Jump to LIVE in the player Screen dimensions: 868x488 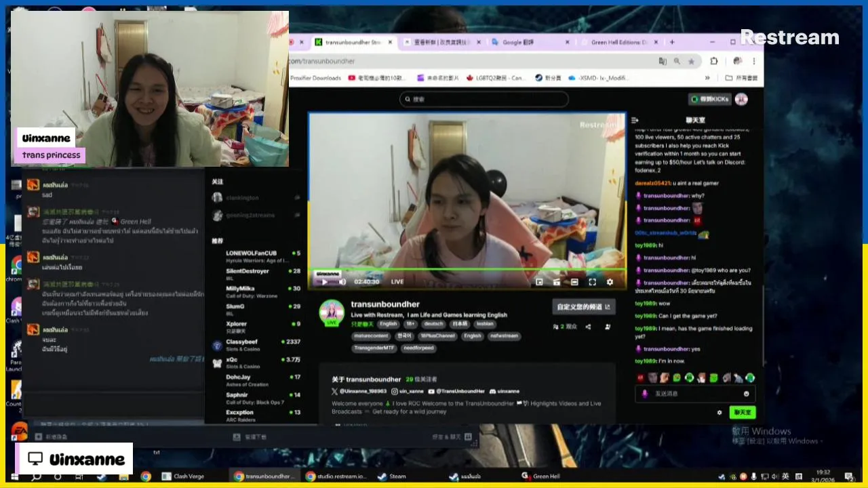397,282
